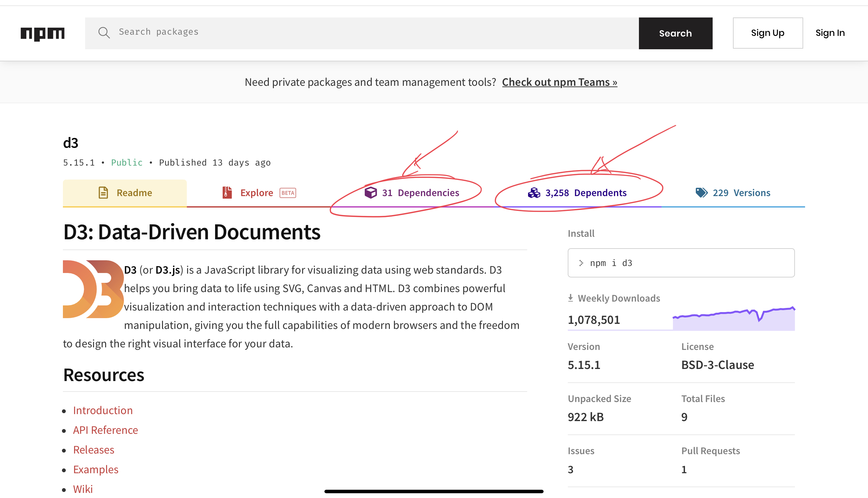The height and width of the screenshot is (498, 868).
Task: Click the npm logo
Action: pyautogui.click(x=42, y=33)
